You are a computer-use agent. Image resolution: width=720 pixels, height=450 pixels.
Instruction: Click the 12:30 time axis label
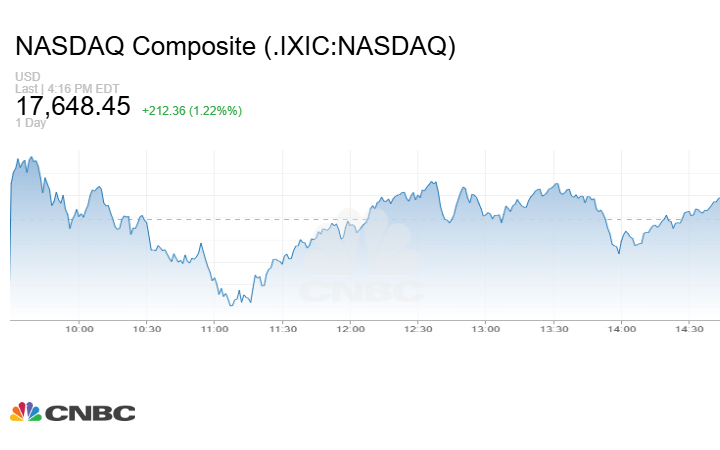pos(418,329)
